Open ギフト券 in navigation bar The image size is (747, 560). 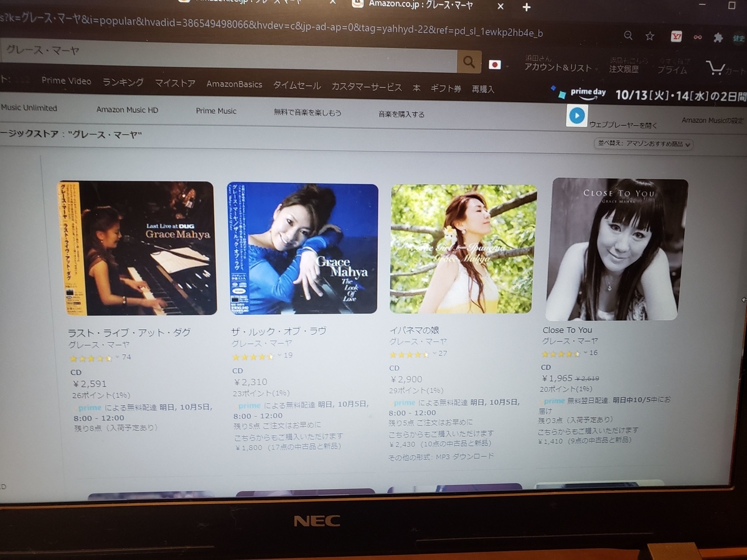click(446, 89)
